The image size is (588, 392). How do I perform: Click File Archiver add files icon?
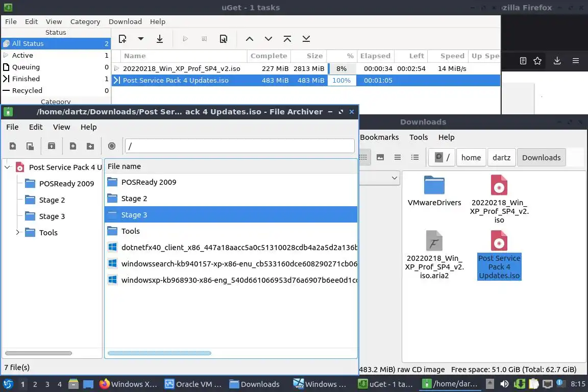click(73, 146)
